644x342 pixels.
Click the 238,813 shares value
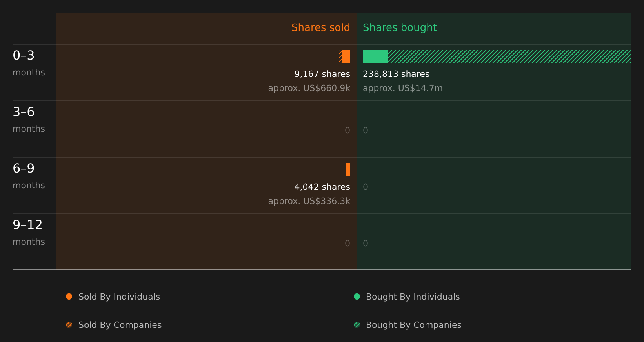tap(396, 74)
